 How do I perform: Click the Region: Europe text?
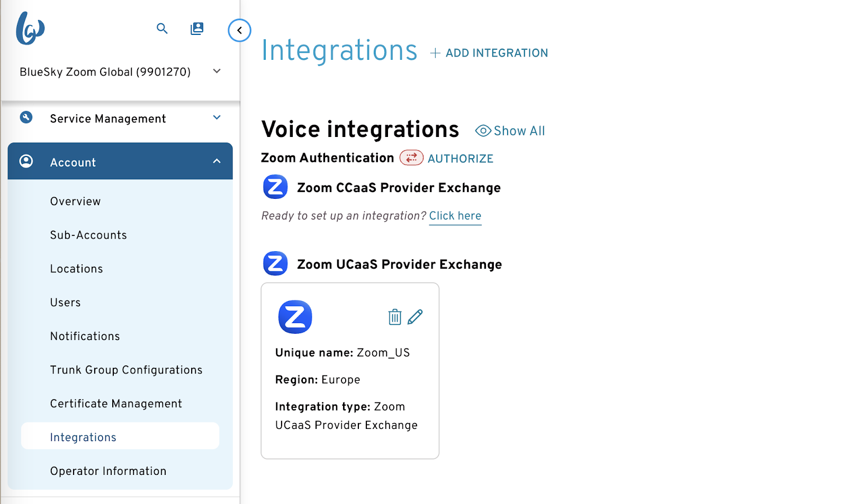coord(318,380)
